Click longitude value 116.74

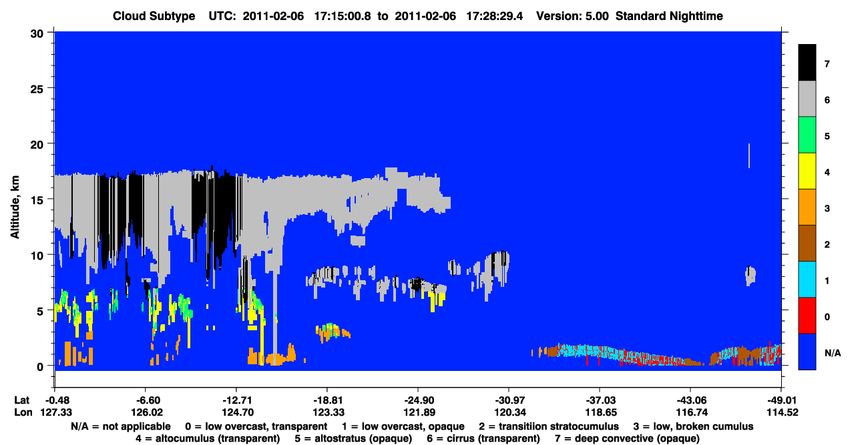690,412
